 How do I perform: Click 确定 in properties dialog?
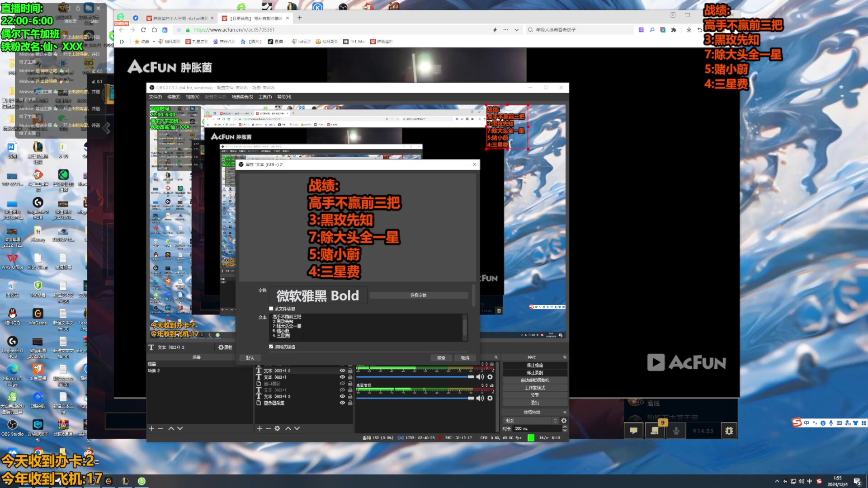[442, 358]
